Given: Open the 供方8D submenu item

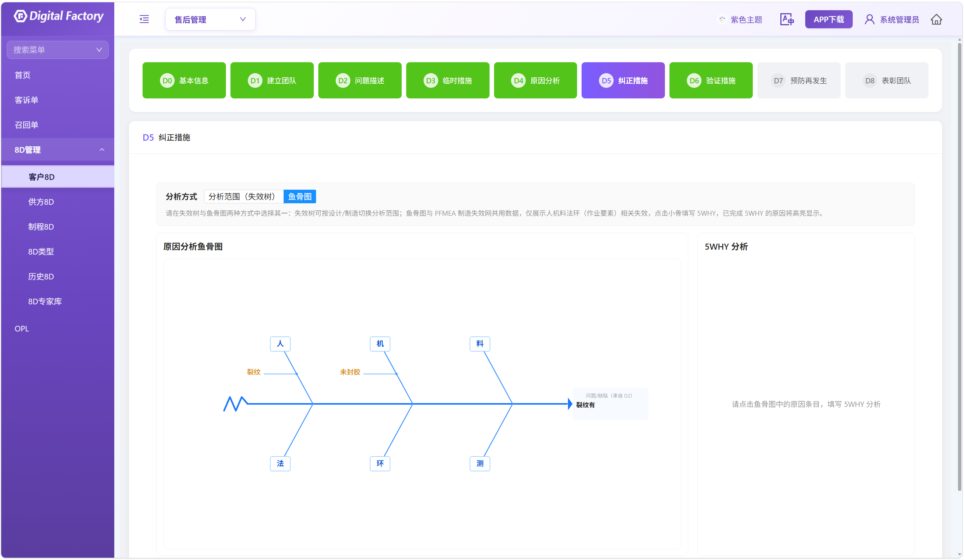Looking at the screenshot, I should (57, 202).
